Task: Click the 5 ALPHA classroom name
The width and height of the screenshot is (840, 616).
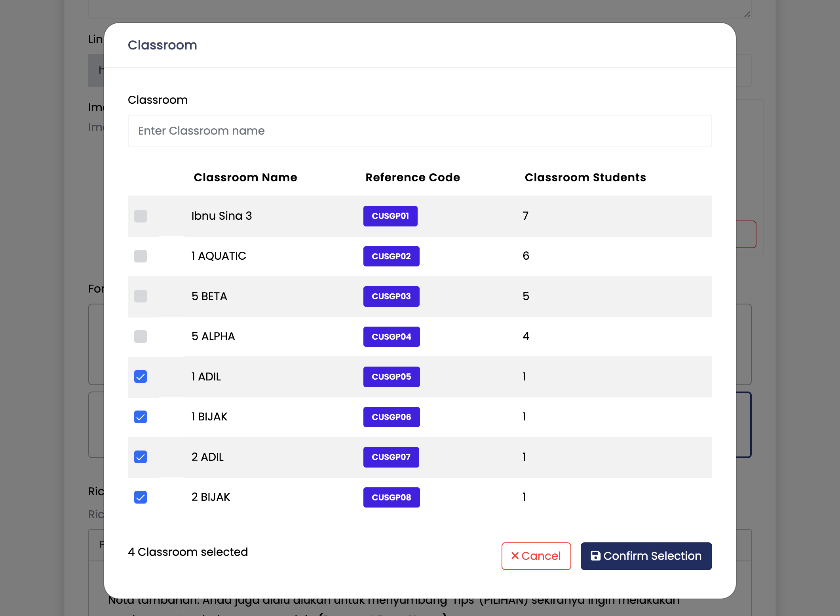Action: click(x=213, y=336)
